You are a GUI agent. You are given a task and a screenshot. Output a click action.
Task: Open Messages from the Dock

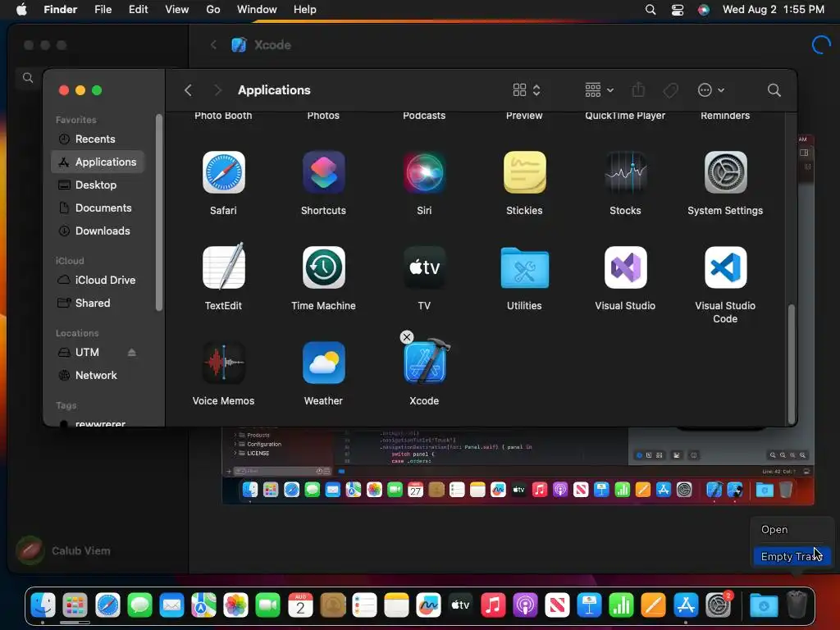click(139, 606)
